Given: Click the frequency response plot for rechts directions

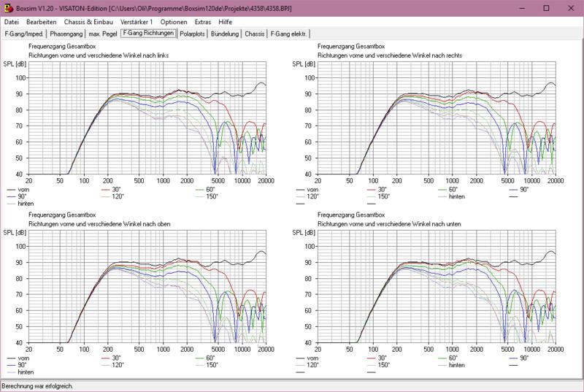Looking at the screenshot, I should (x=437, y=118).
